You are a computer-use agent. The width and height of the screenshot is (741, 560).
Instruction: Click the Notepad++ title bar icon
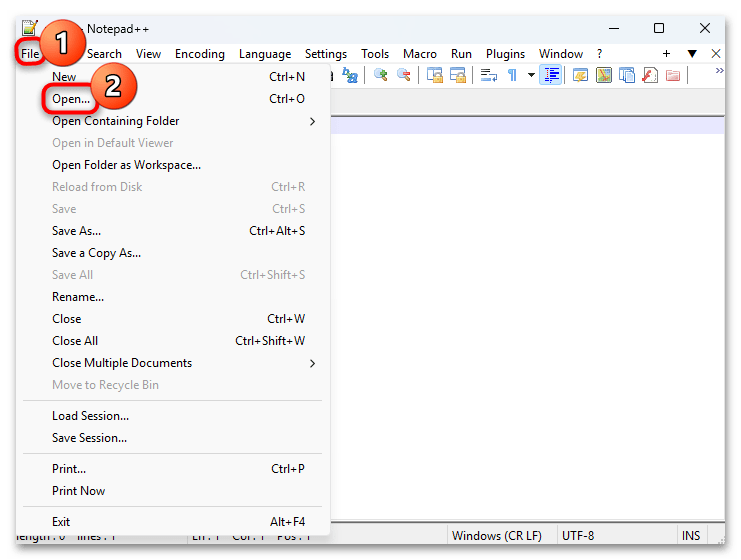29,28
